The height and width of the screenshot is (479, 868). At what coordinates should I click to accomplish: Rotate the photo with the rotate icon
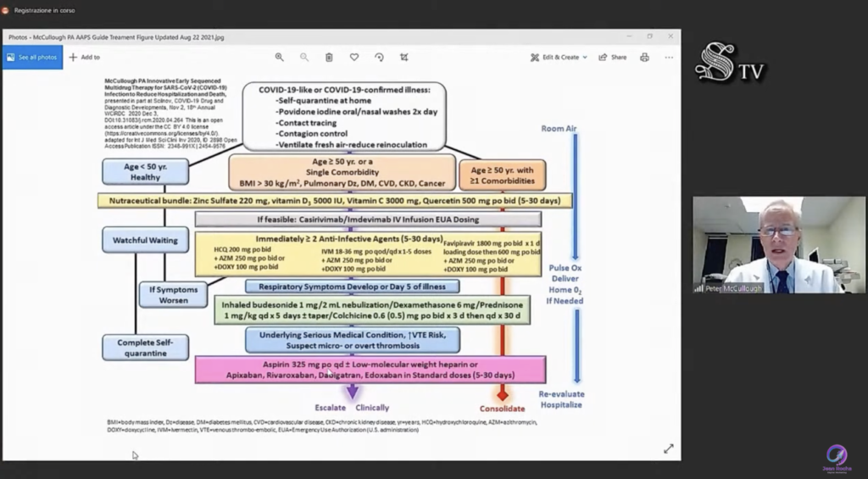coord(379,57)
